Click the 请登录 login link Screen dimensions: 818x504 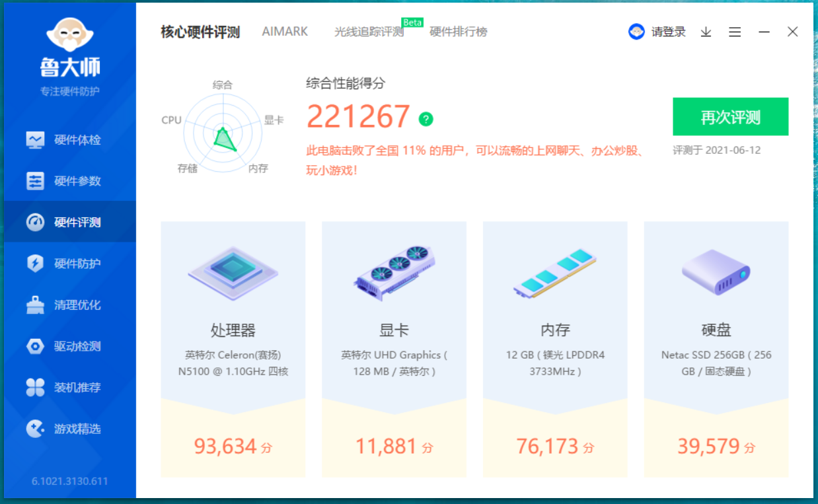click(x=669, y=32)
